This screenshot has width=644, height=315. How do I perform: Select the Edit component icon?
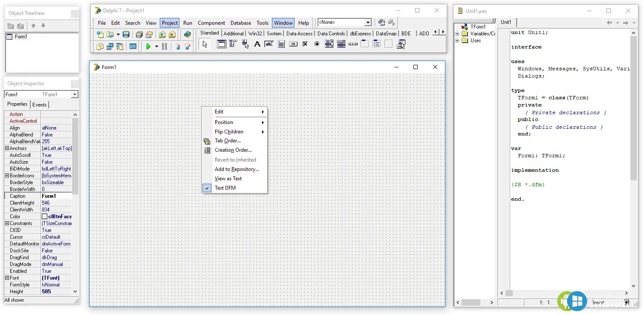pos(269,43)
